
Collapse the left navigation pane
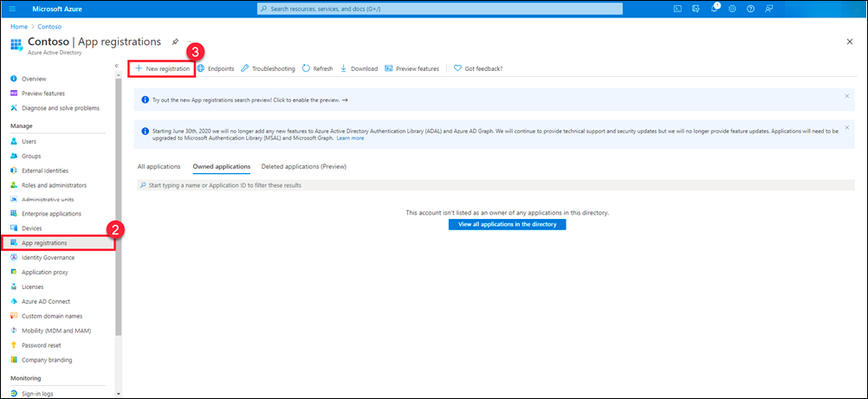[117, 66]
